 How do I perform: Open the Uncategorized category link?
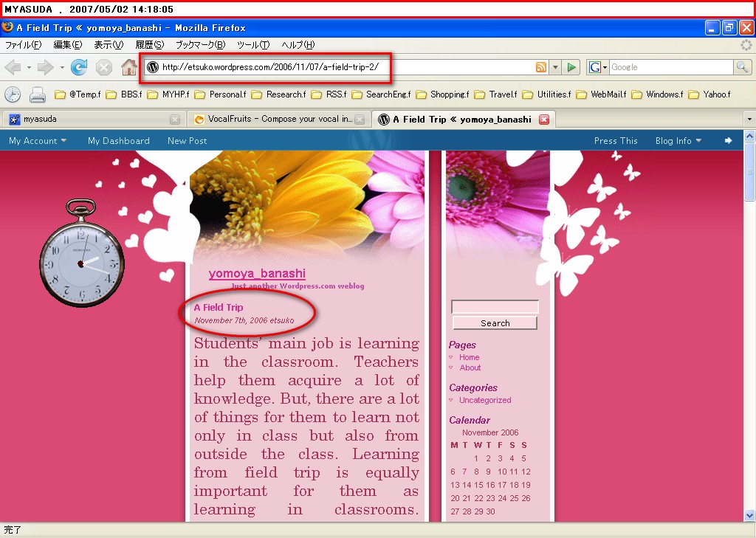coord(485,400)
